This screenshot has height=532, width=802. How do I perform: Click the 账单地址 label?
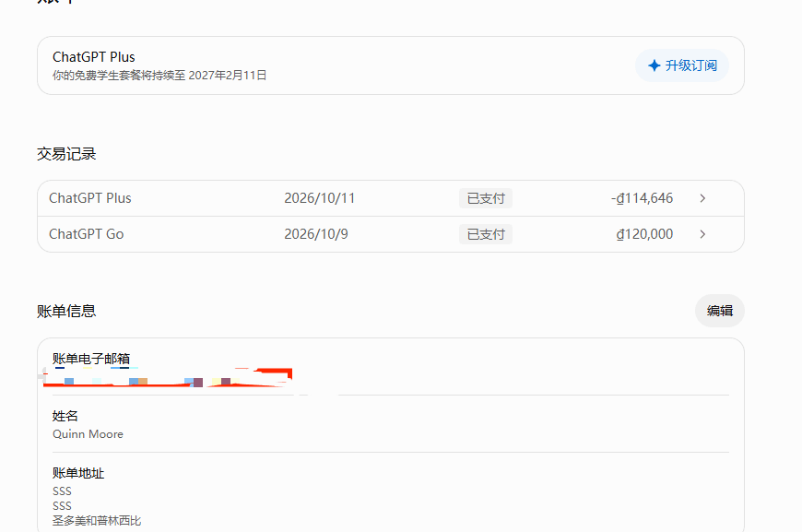click(x=78, y=473)
